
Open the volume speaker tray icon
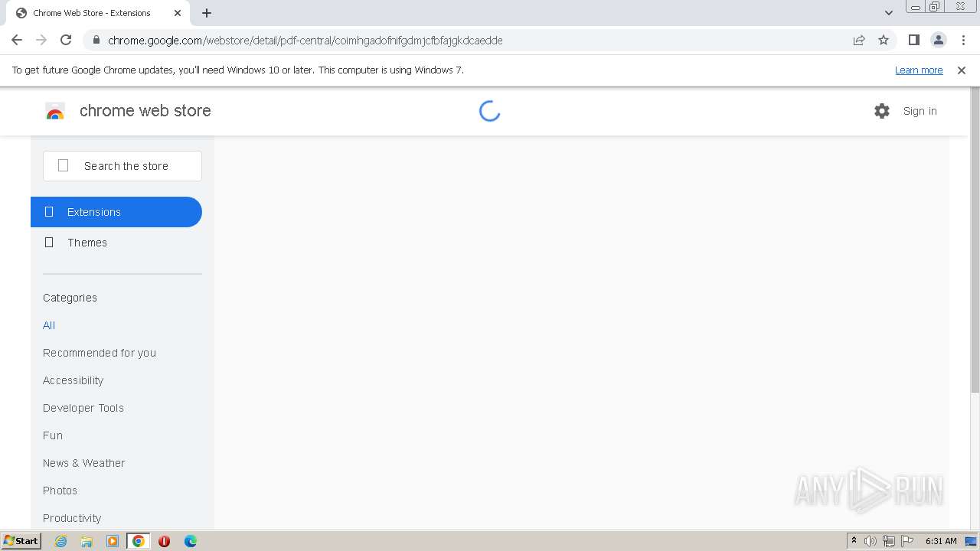coord(871,541)
